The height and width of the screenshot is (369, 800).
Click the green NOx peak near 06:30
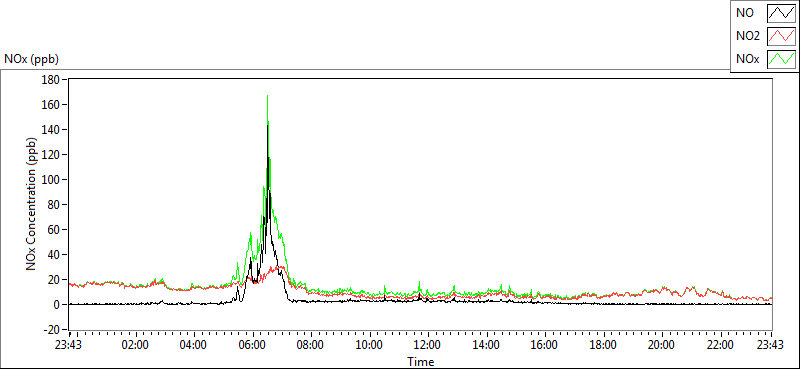pos(267,96)
